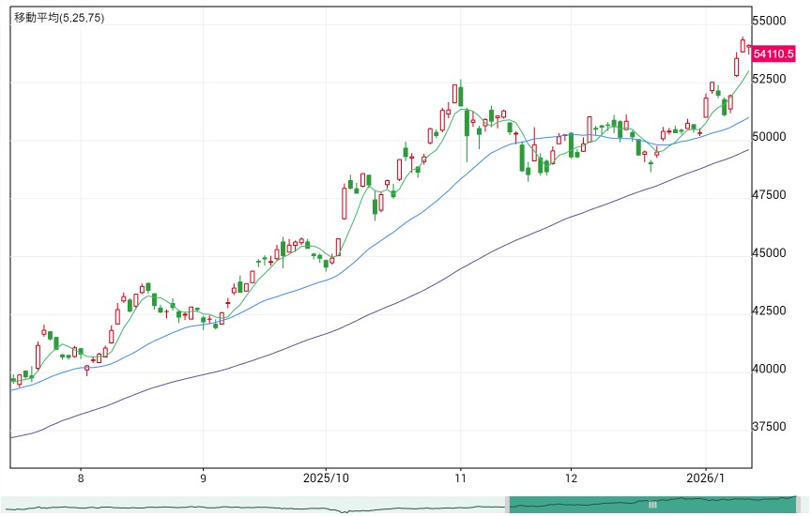
Task: Click the 移動平均(5,25,75) indicator label
Action: tap(59, 18)
